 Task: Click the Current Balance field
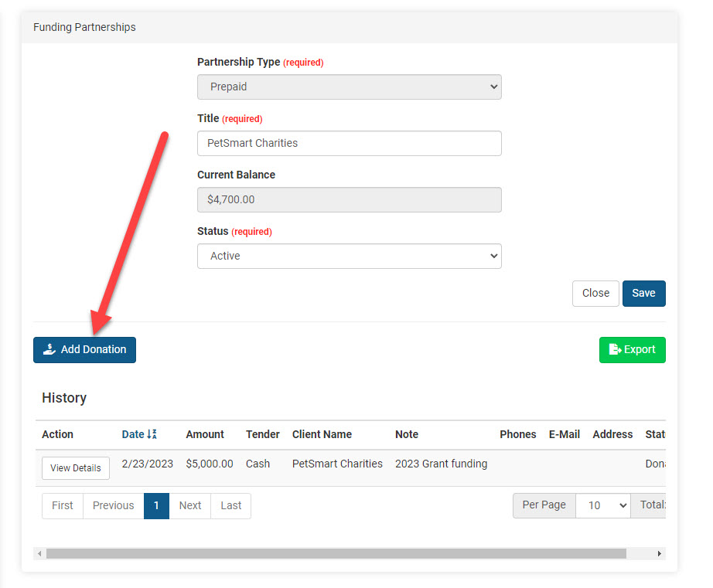pos(349,199)
